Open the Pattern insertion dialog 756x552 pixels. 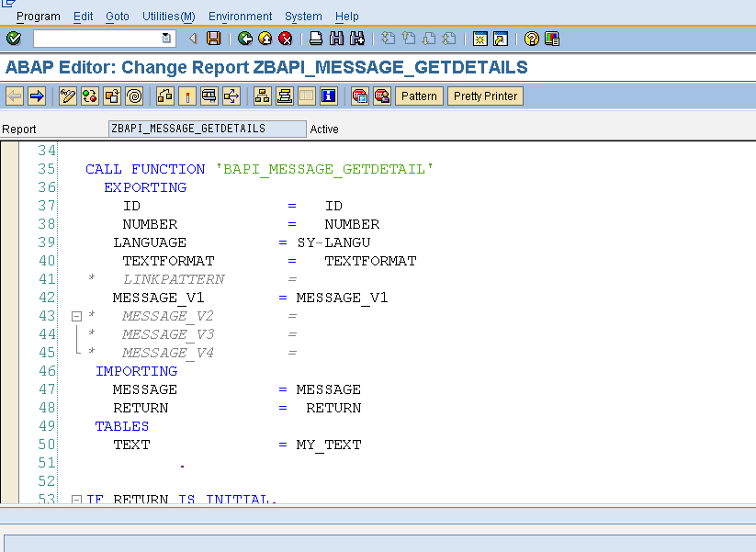point(419,96)
